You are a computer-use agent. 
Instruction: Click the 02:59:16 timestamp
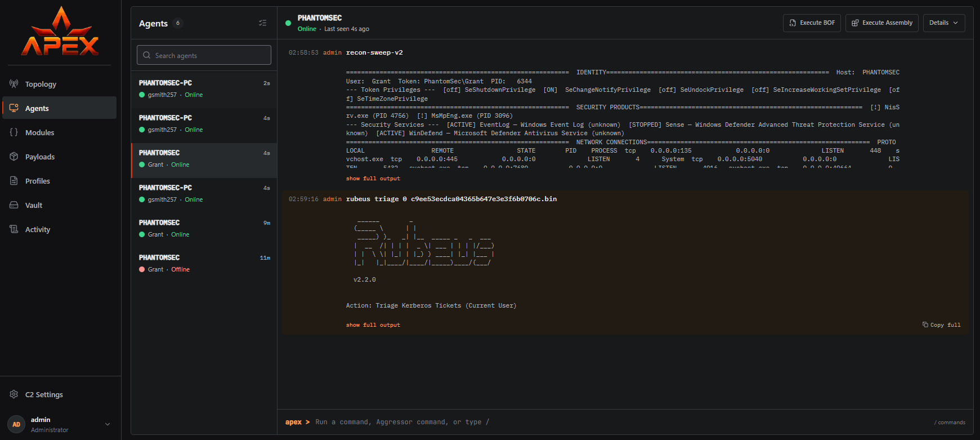(303, 199)
